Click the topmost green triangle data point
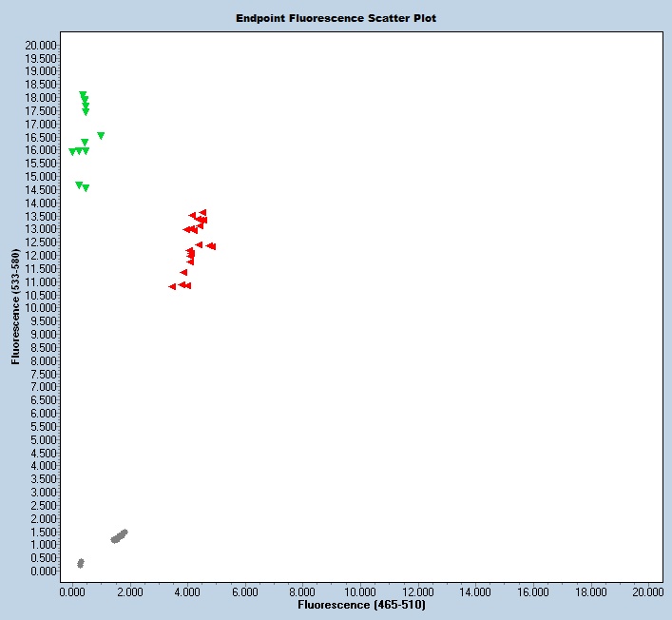This screenshot has width=672, height=620. click(x=83, y=95)
